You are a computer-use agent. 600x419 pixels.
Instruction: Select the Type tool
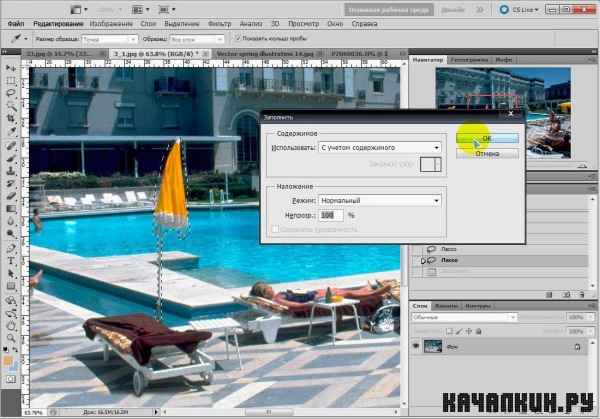11,261
